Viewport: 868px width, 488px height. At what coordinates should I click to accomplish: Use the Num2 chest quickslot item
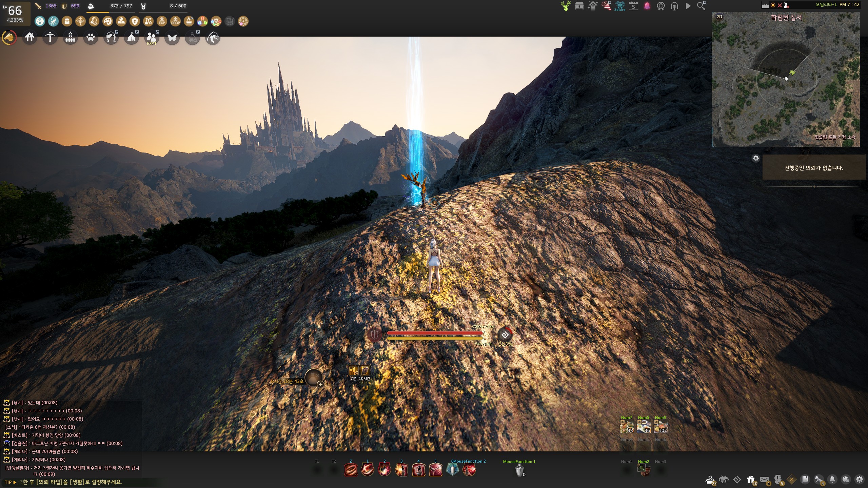(644, 470)
